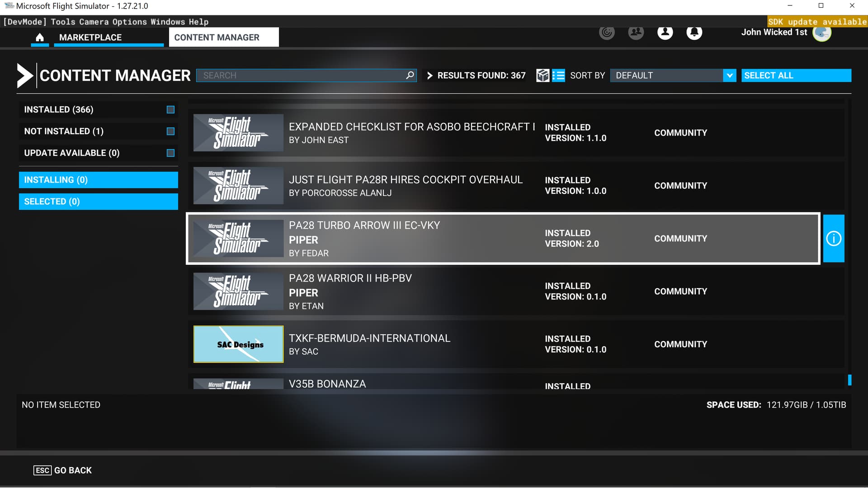Viewport: 868px width, 488px height.
Task: Switch to package box view icon
Action: 542,75
